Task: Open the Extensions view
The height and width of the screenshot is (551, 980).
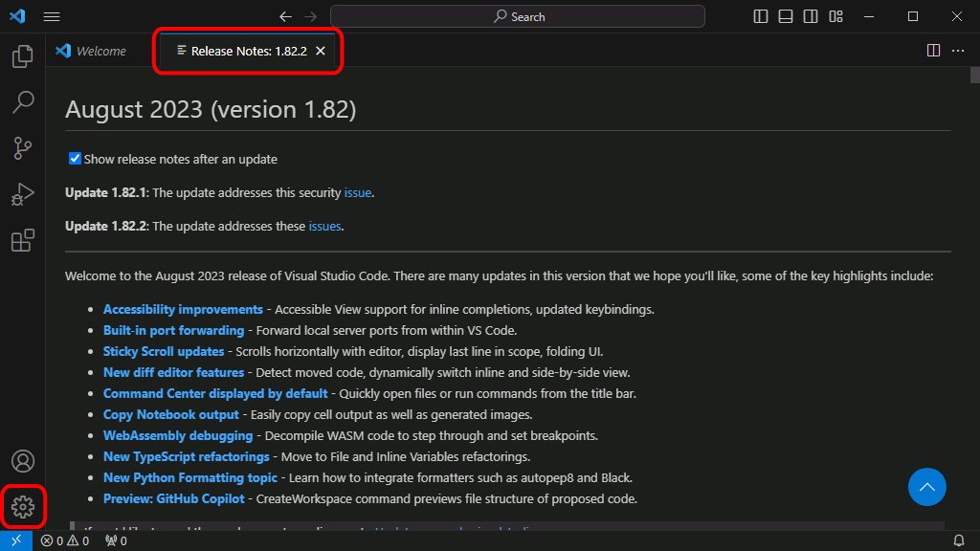Action: (23, 240)
